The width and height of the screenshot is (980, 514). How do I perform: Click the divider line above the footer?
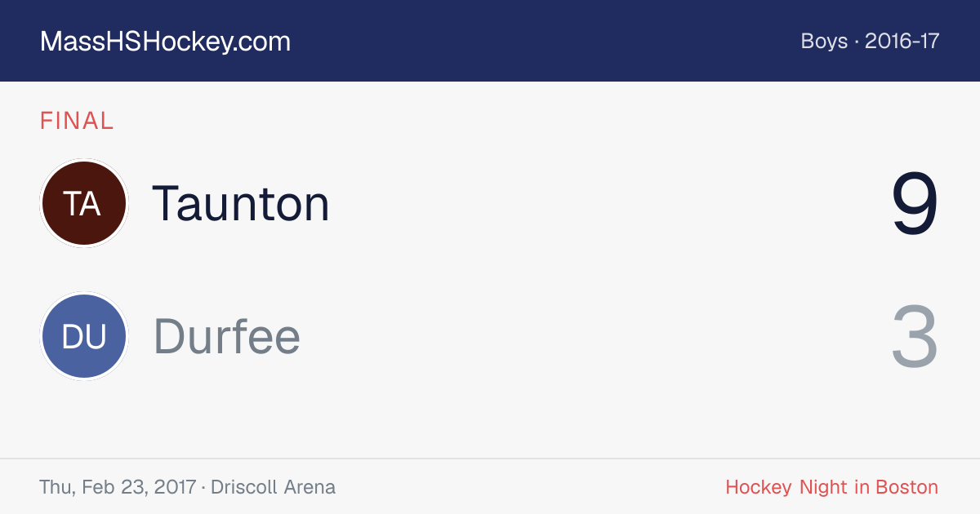[490, 459]
